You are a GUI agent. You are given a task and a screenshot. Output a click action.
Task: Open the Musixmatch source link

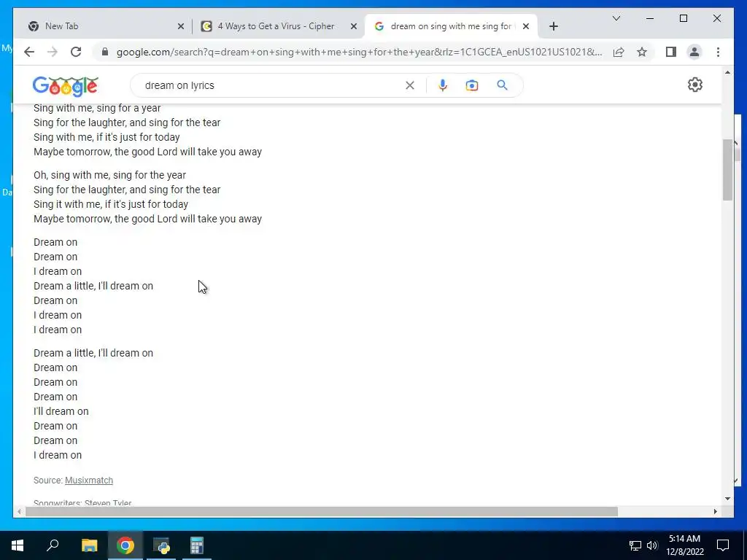[x=88, y=480]
